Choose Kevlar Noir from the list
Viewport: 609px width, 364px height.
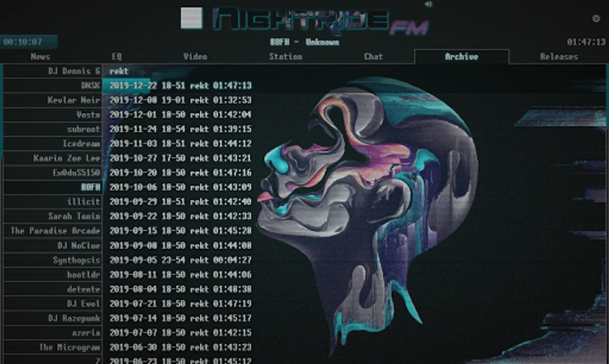pos(53,100)
